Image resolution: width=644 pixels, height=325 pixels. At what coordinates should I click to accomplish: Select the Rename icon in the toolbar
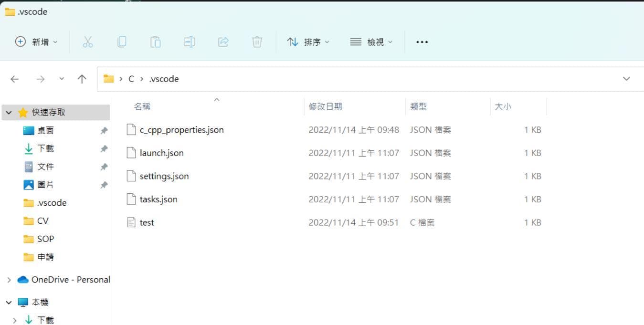coord(189,42)
